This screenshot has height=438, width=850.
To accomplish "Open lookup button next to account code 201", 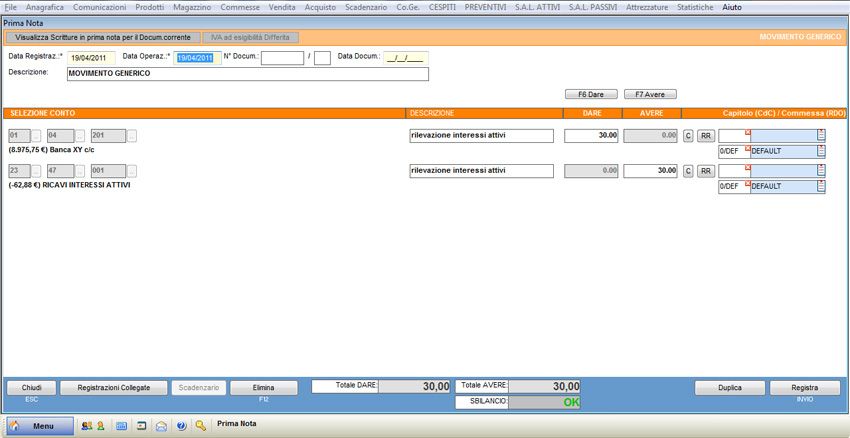I will pyautogui.click(x=132, y=136).
